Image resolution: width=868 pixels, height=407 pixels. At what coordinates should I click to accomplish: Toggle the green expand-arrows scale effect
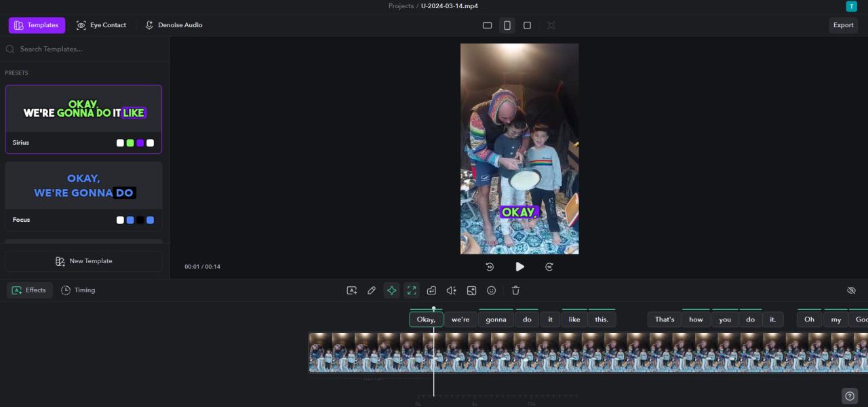[412, 290]
